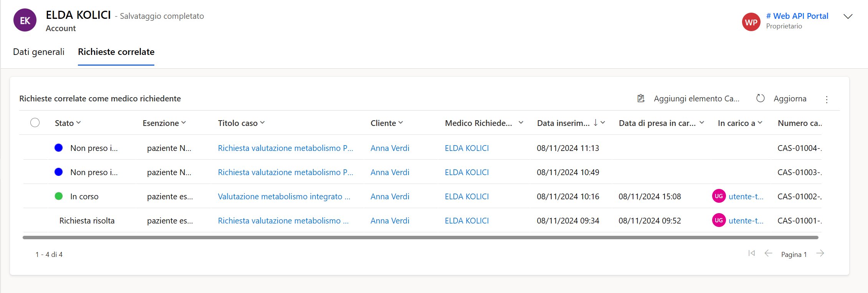Viewport: 868px width, 293px height.
Task: Click the EK account avatar
Action: coord(25,21)
